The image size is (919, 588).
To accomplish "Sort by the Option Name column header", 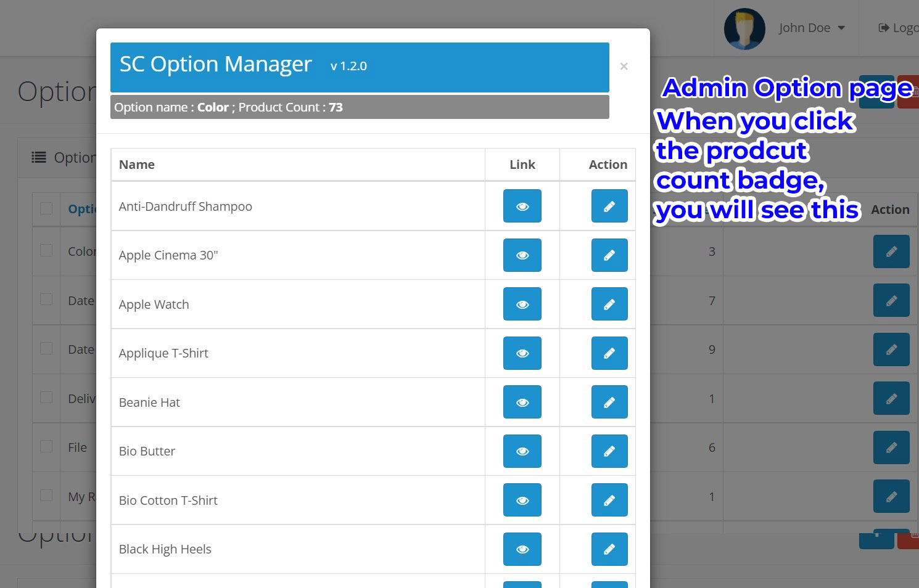I will coord(82,209).
